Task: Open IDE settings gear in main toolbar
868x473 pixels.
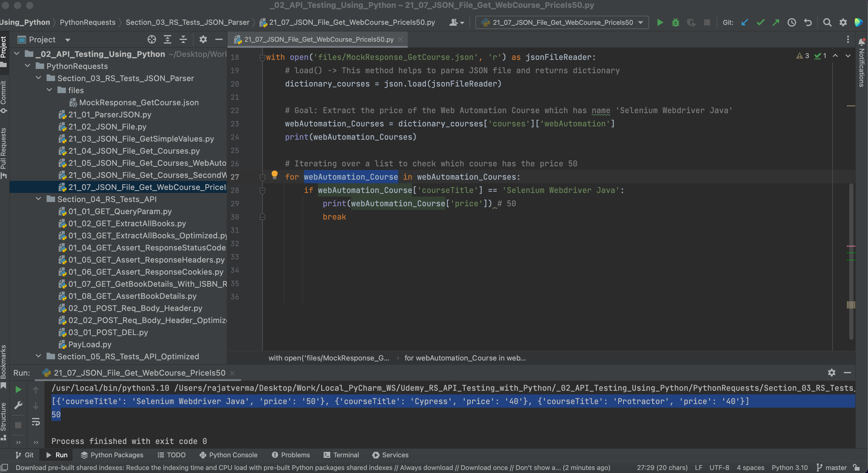Action: 843,23
